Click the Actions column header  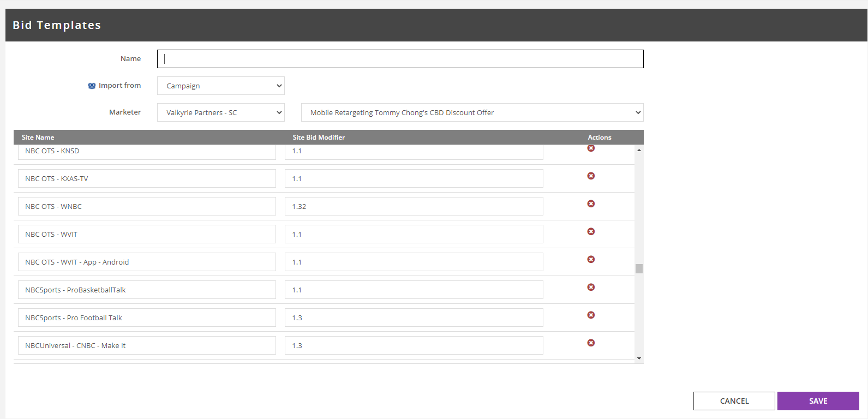coord(600,137)
